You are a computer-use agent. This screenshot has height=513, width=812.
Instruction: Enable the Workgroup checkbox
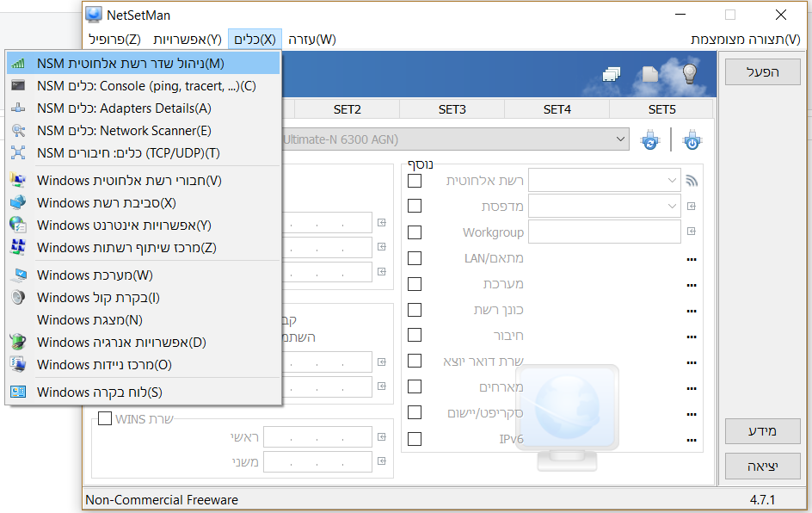(415, 232)
